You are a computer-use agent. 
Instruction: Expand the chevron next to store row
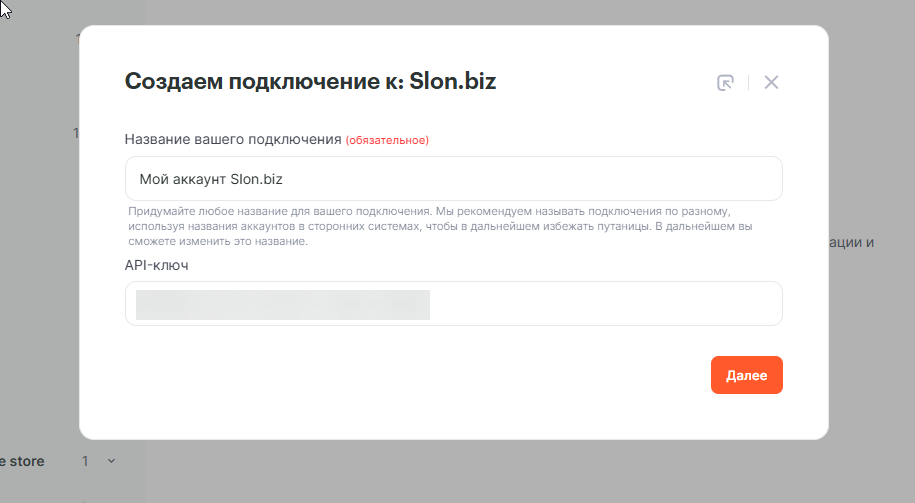pos(111,461)
